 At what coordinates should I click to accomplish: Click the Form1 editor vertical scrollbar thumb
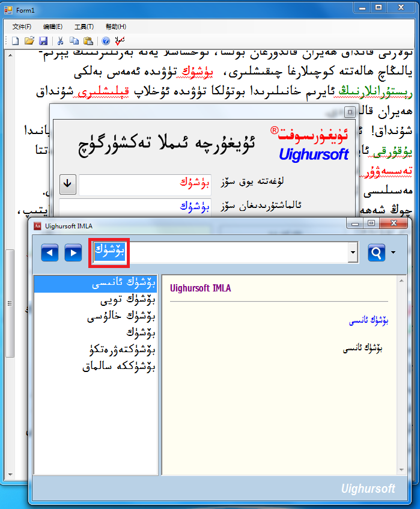point(10,303)
